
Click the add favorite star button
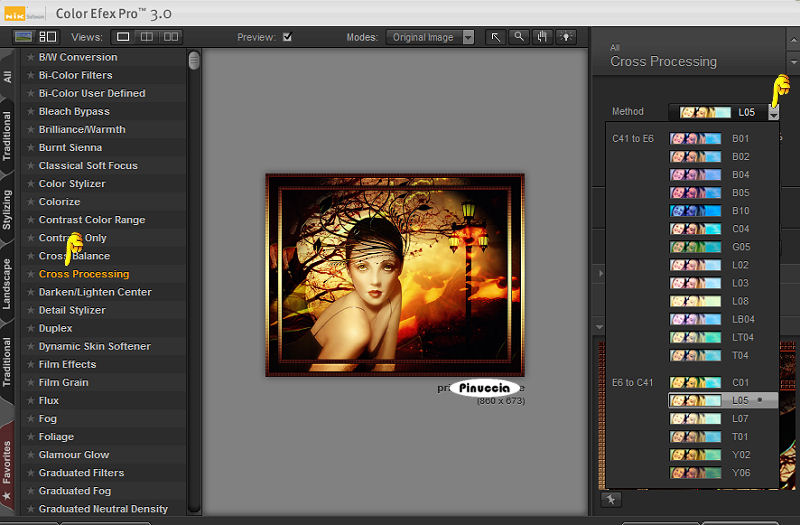611,499
